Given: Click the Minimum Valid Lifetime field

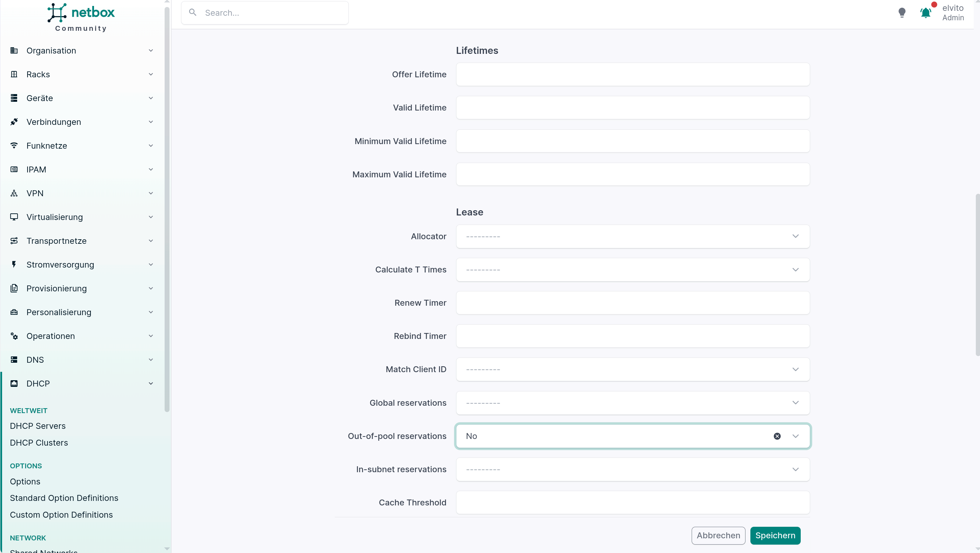Looking at the screenshot, I should [633, 141].
